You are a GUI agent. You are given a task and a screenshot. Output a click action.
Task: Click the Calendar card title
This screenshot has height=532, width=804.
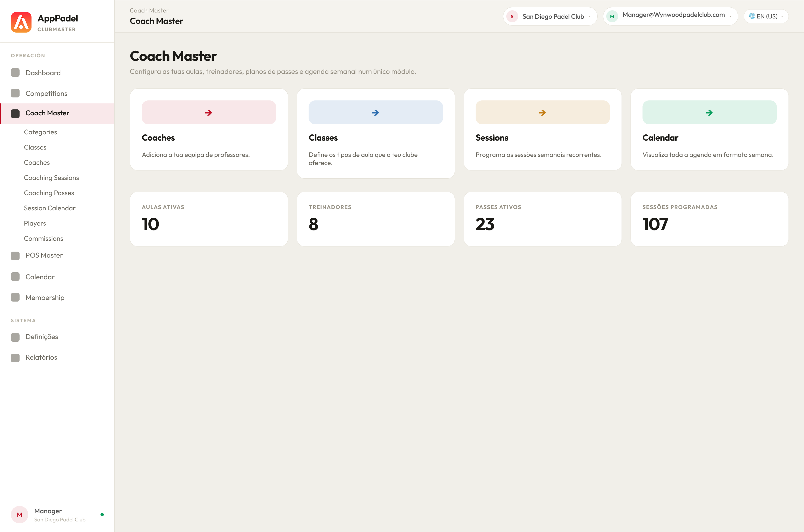[660, 138]
